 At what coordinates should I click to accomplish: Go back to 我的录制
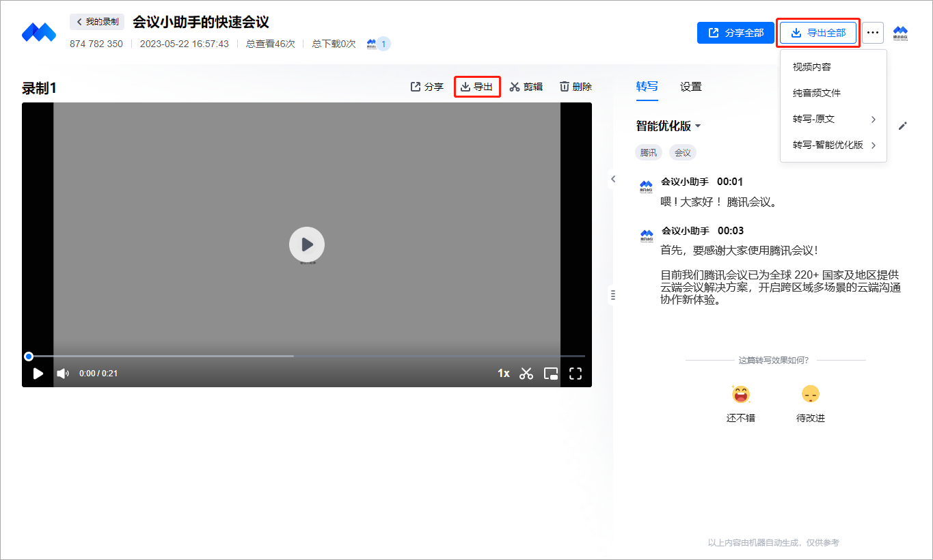(x=97, y=22)
